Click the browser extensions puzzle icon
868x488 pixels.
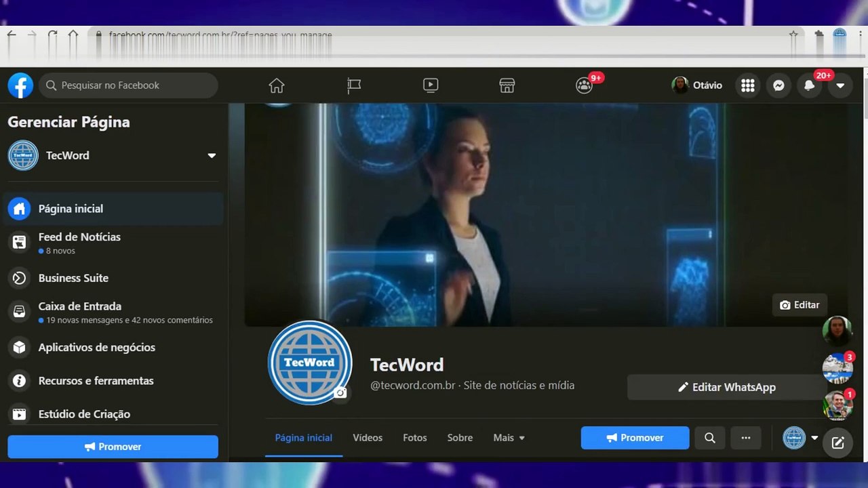coord(819,35)
